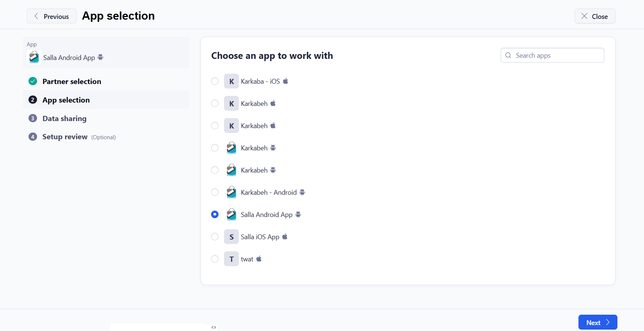Click the green checkmark beside Partner selection
This screenshot has height=331, width=644.
pos(33,81)
